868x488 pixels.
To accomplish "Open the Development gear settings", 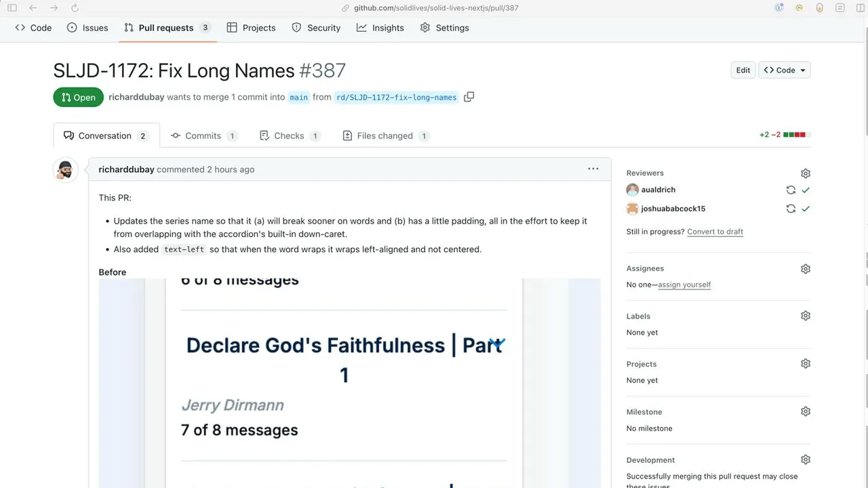I will 806,460.
